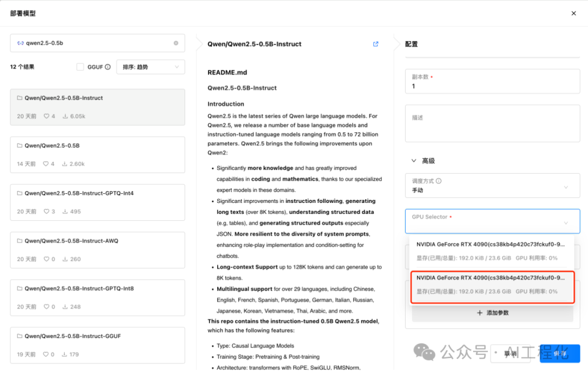Click heart icon on Instruct-AWQ card
Image resolution: width=588 pixels, height=376 pixels.
(x=46, y=259)
